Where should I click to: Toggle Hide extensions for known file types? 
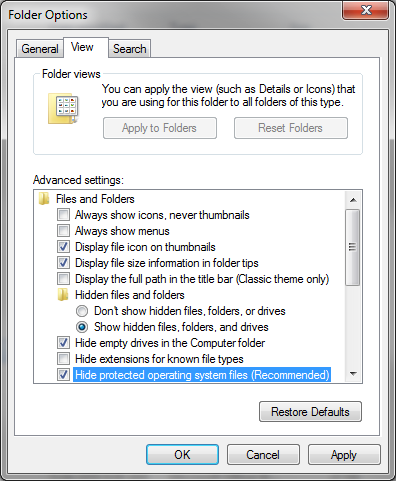point(63,359)
